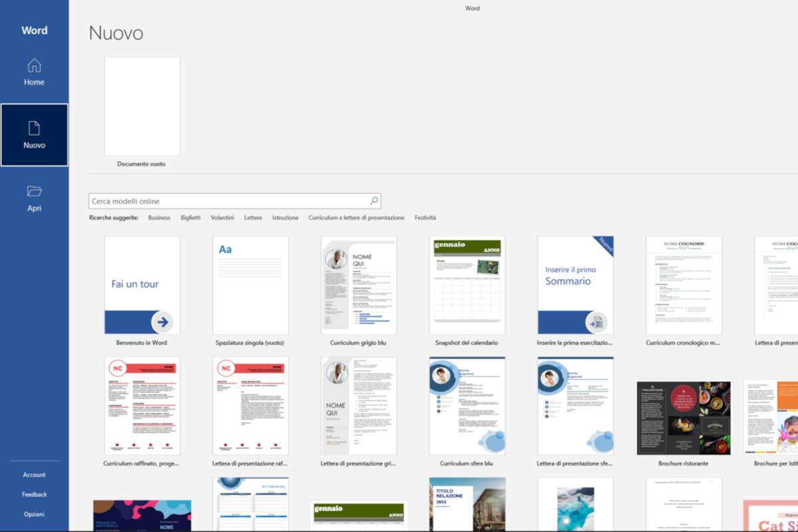
Task: Select Biglietti suggested search
Action: click(x=190, y=217)
